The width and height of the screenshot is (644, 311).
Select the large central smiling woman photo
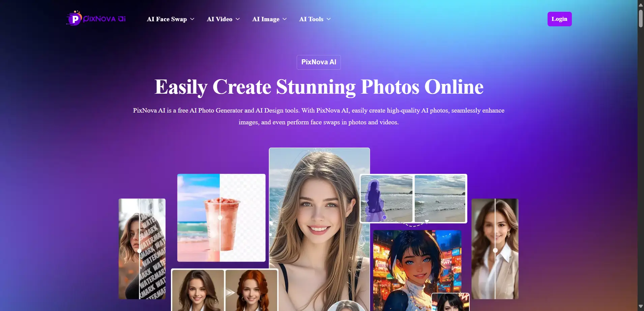[319, 219]
